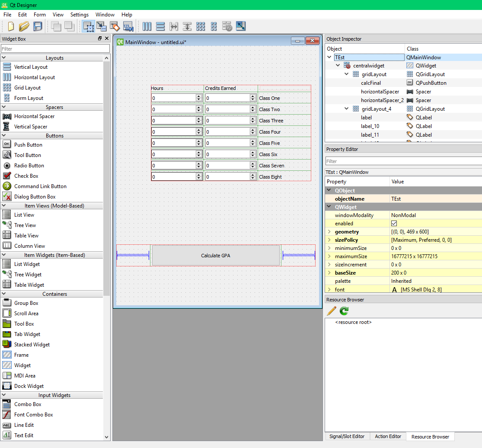Click the Open Form folder icon
482x448 pixels.
click(x=24, y=26)
